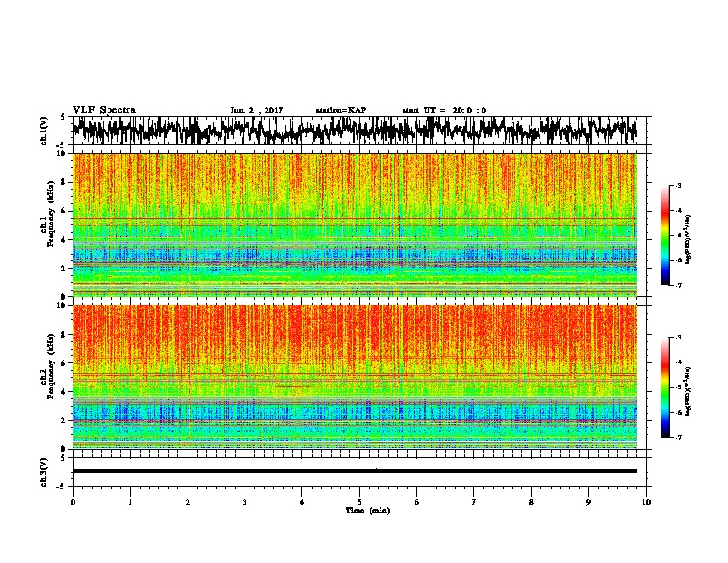Click the time axis tick label "7"
The image size is (728, 563).
(x=474, y=502)
